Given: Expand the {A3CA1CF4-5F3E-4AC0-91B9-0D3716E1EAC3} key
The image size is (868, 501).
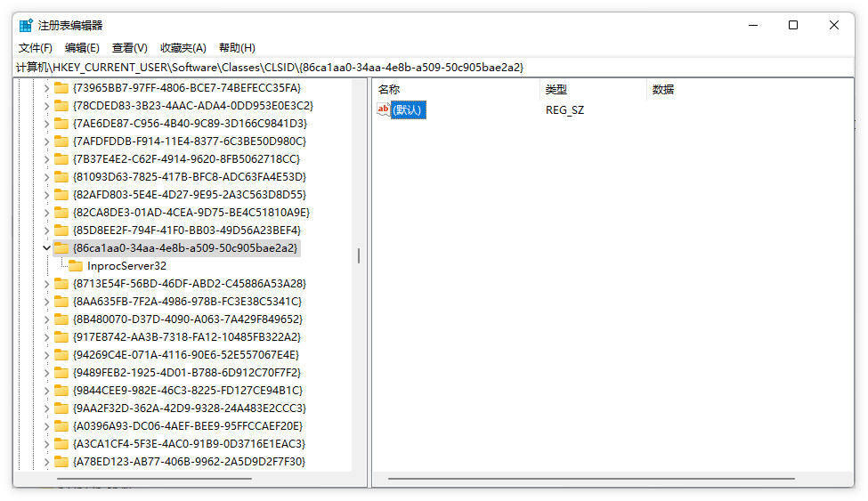Looking at the screenshot, I should pos(46,443).
